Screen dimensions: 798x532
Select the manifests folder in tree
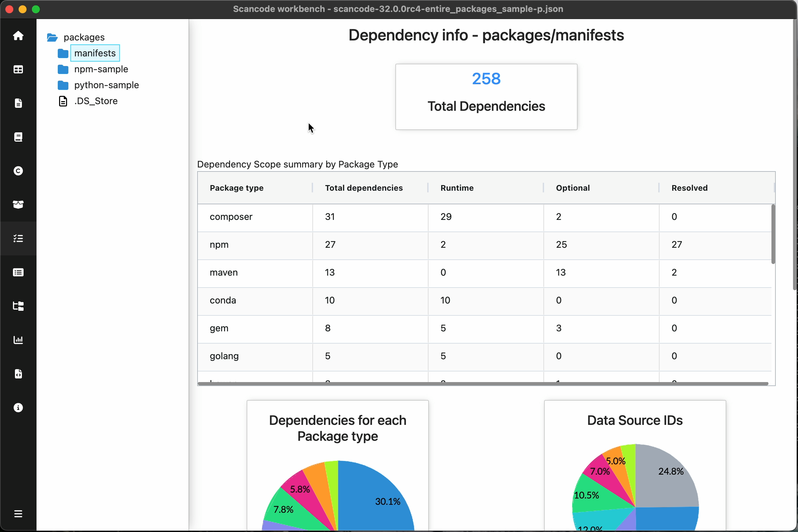coord(95,53)
